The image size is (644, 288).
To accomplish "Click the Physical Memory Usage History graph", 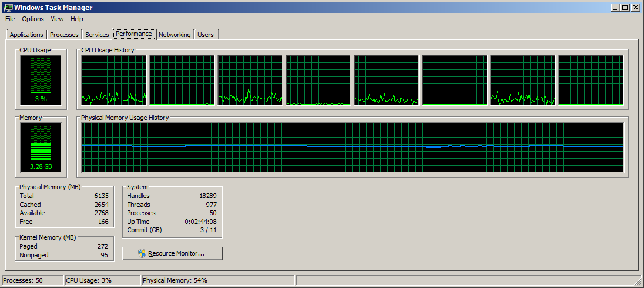I will click(x=353, y=148).
